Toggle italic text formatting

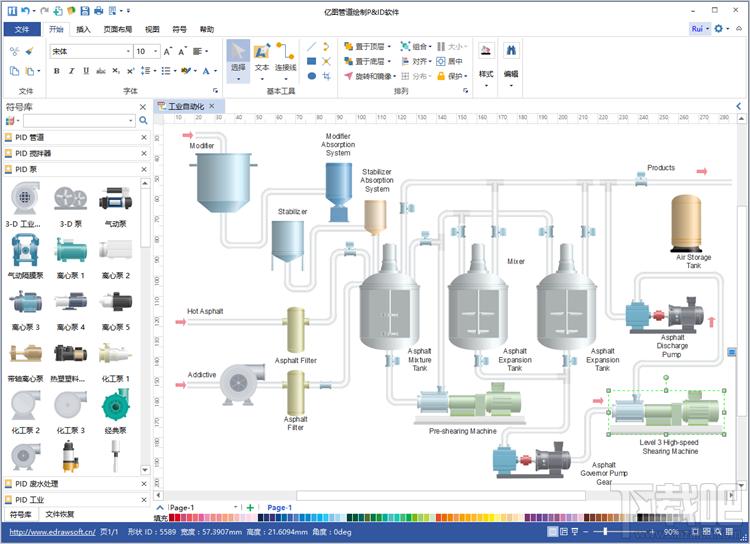(x=71, y=71)
